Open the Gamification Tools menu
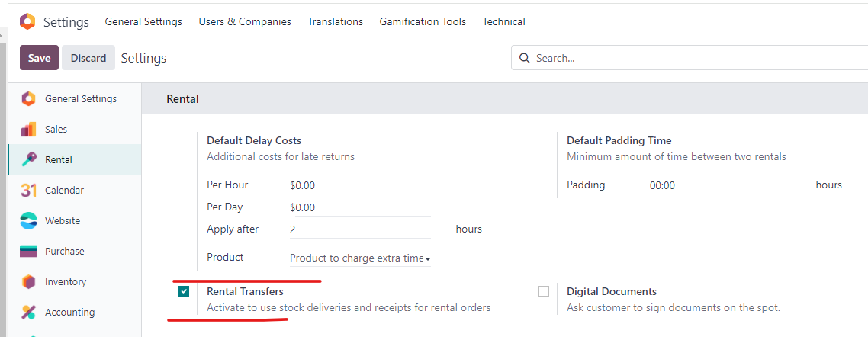Viewport: 868px width, 337px height. coord(423,21)
